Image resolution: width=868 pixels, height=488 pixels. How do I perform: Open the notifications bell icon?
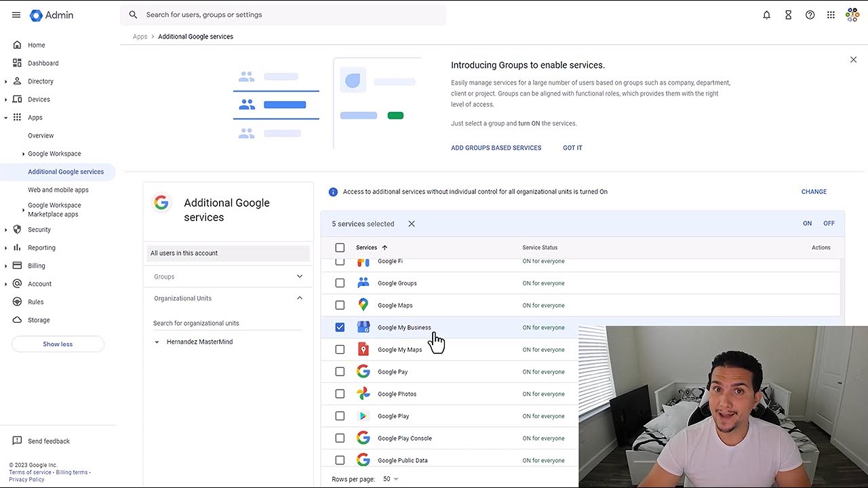(x=766, y=14)
